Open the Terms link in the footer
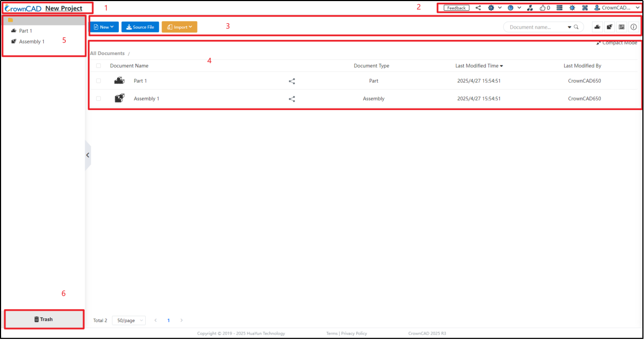 (x=332, y=334)
